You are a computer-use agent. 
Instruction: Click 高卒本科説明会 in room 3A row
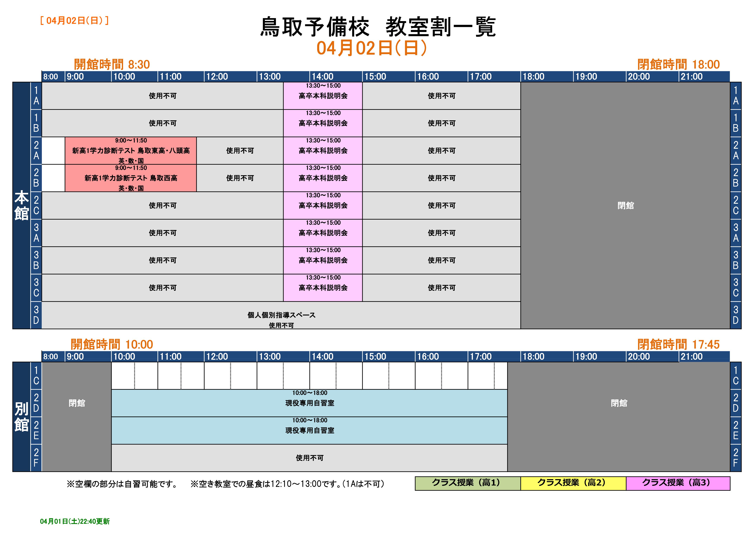[323, 233]
